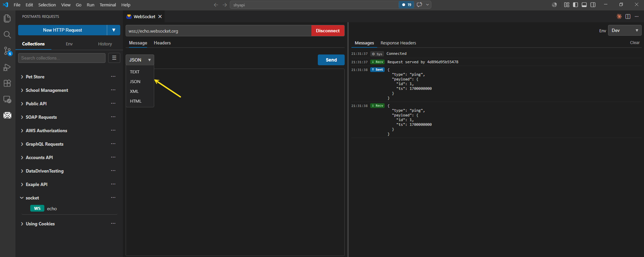This screenshot has height=257, width=644.
Task: Open the Dev environment dropdown
Action: point(625,30)
